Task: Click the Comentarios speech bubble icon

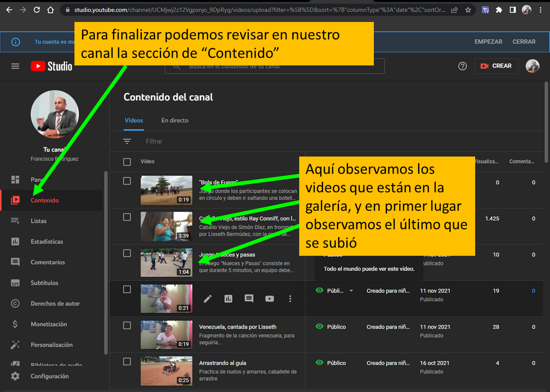Action: [15, 262]
